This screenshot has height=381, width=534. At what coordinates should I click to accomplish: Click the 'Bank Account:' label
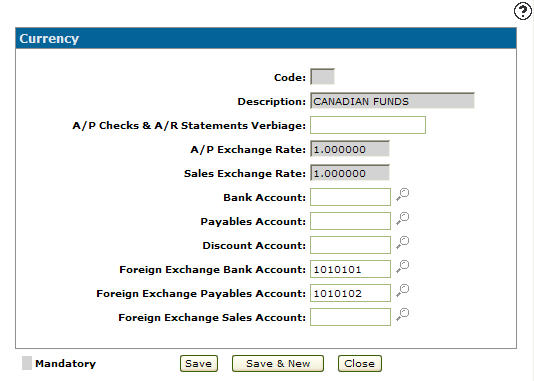[x=265, y=197]
